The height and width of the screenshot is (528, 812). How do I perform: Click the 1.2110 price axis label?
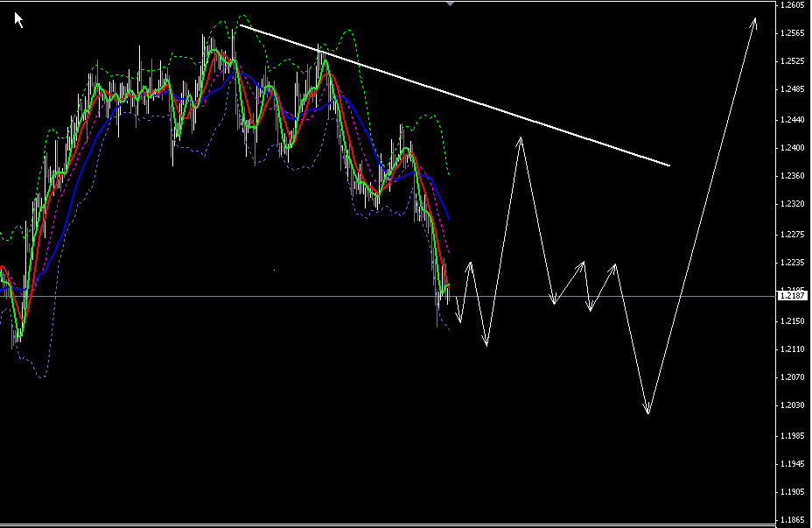[x=793, y=349]
